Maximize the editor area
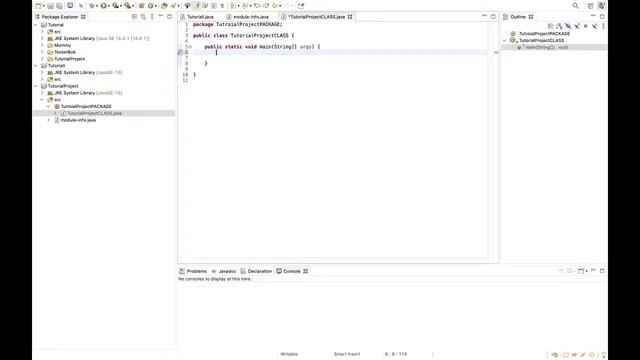 click(493, 16)
